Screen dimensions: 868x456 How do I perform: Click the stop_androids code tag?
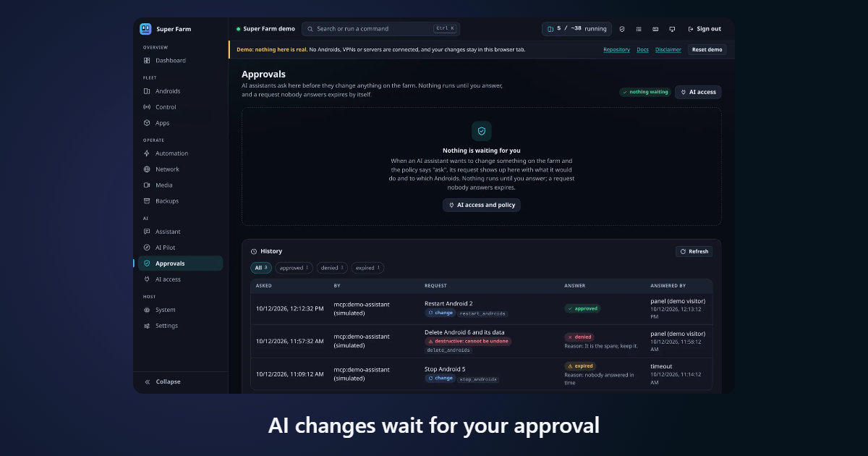478,379
